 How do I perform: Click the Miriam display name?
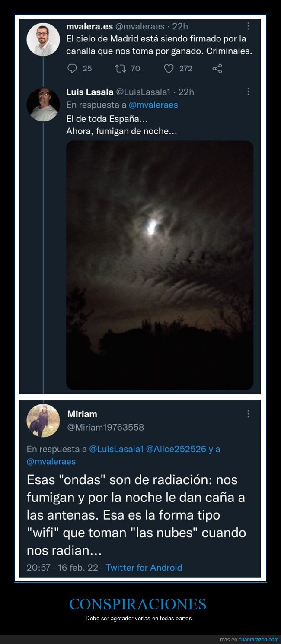tap(82, 414)
